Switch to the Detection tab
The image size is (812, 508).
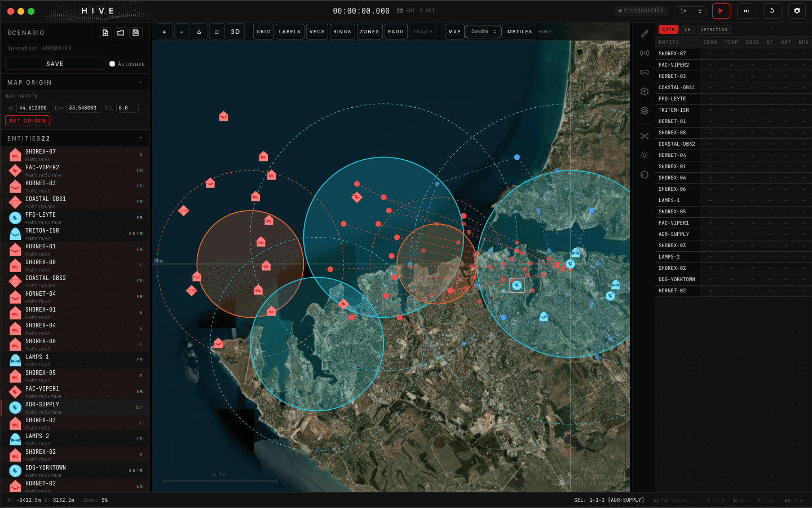click(x=714, y=29)
